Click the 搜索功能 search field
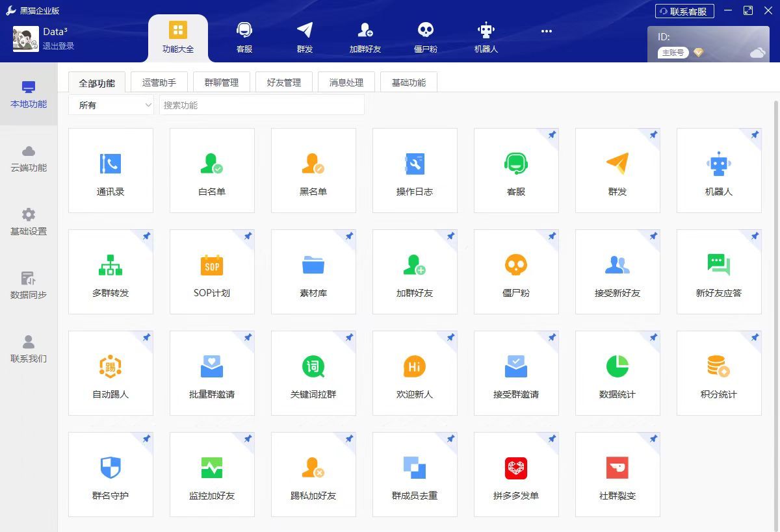 [261, 105]
